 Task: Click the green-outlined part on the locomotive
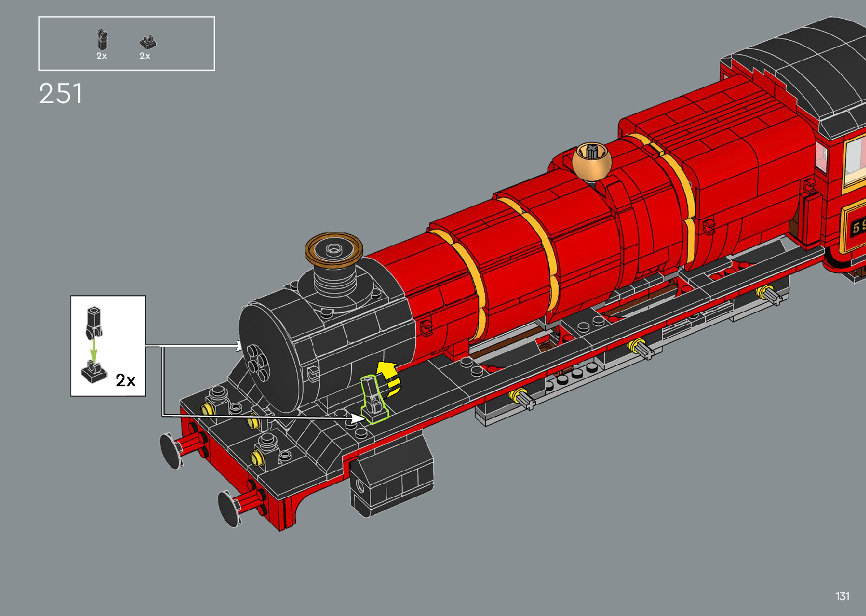373,399
